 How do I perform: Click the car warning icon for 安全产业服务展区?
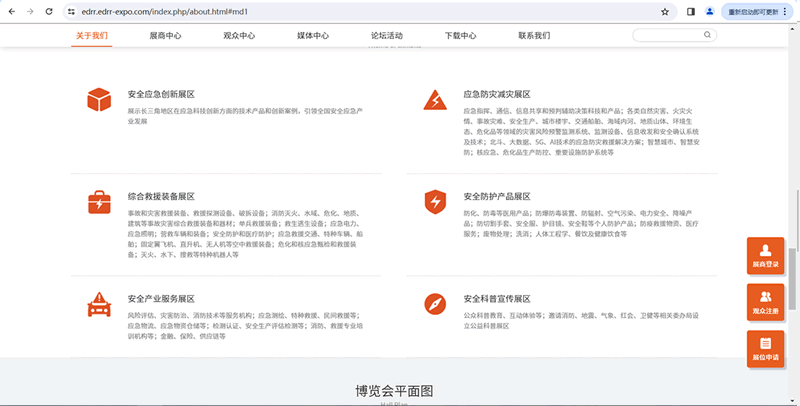[x=98, y=303]
